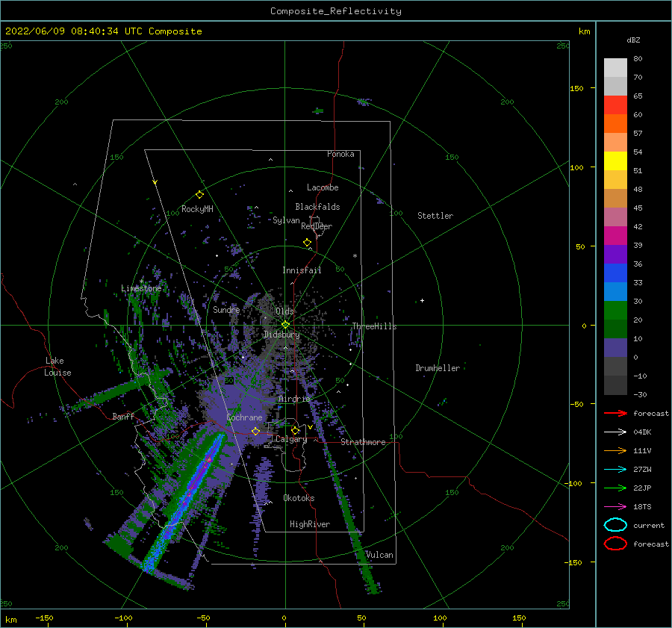Click the orange 111V arrow icon
672x628 pixels.
pyautogui.click(x=615, y=450)
